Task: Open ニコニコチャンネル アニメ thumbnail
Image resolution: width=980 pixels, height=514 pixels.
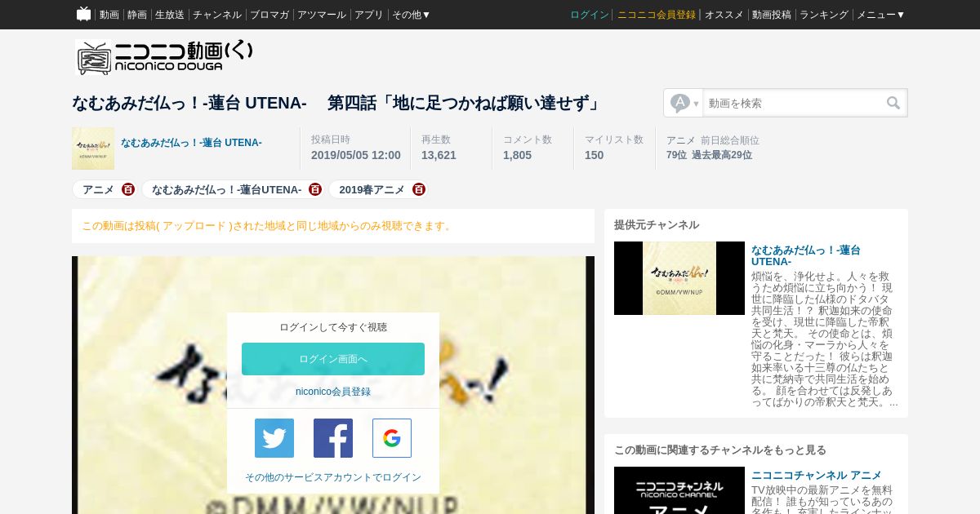Action: tap(679, 490)
